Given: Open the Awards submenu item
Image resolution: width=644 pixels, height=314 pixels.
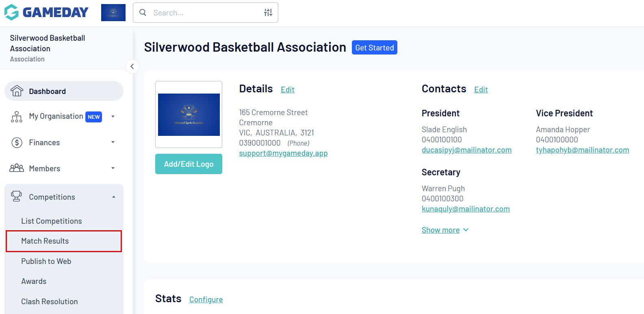Looking at the screenshot, I should pyautogui.click(x=34, y=281).
